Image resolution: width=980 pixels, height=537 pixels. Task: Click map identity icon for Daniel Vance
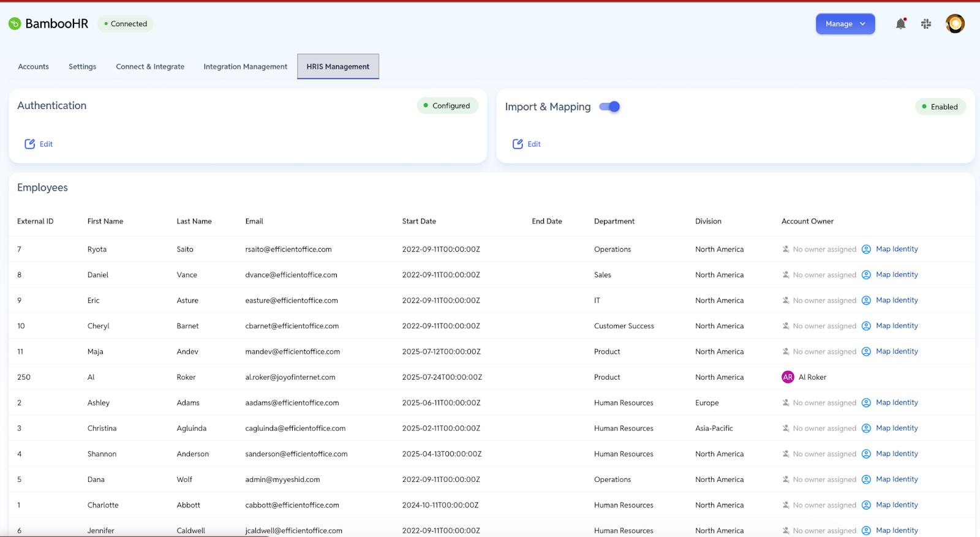coord(866,275)
